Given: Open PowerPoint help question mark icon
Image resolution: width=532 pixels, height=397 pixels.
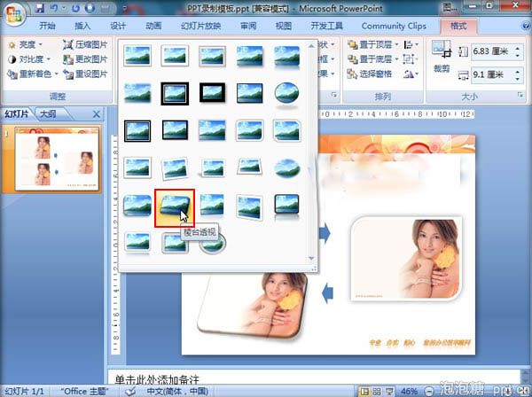Looking at the screenshot, I should [525, 26].
